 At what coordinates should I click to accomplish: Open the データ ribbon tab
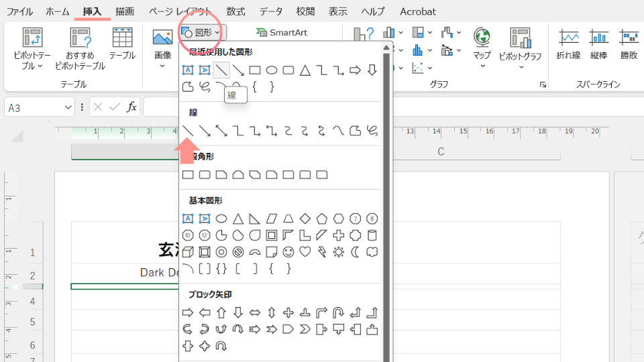(271, 11)
